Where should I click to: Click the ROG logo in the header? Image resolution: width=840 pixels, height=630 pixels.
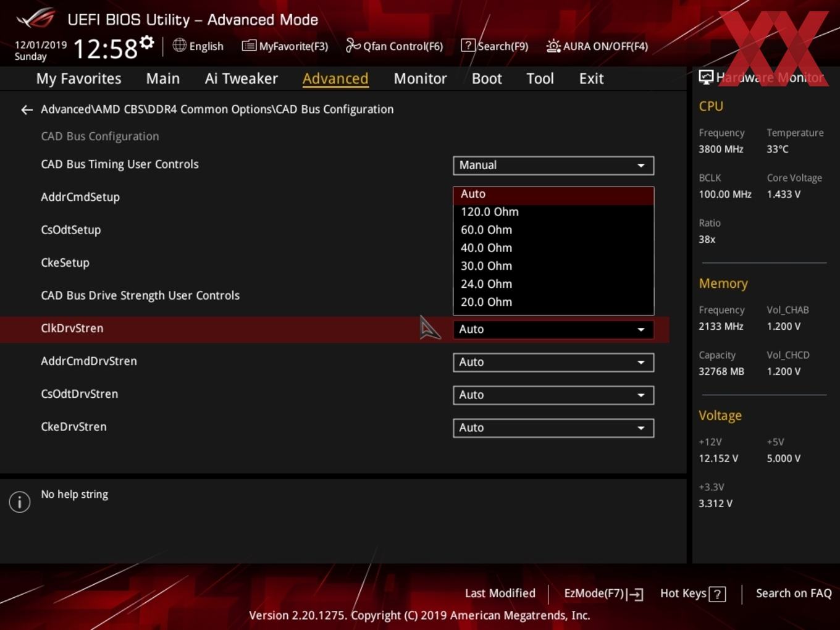tap(36, 19)
